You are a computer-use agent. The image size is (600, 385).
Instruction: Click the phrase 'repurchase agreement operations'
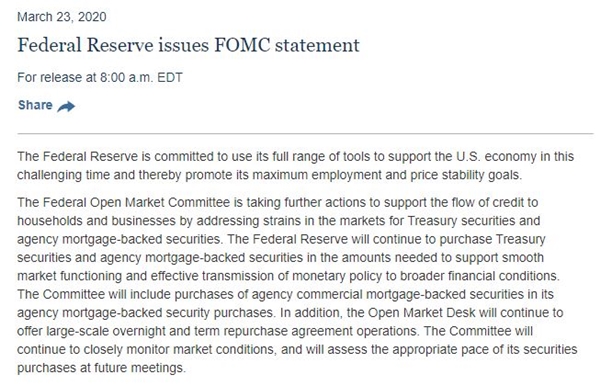click(320, 331)
